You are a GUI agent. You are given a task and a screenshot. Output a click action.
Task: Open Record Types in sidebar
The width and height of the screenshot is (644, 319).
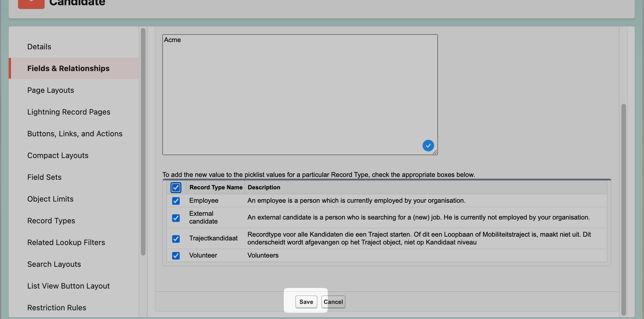click(x=51, y=221)
